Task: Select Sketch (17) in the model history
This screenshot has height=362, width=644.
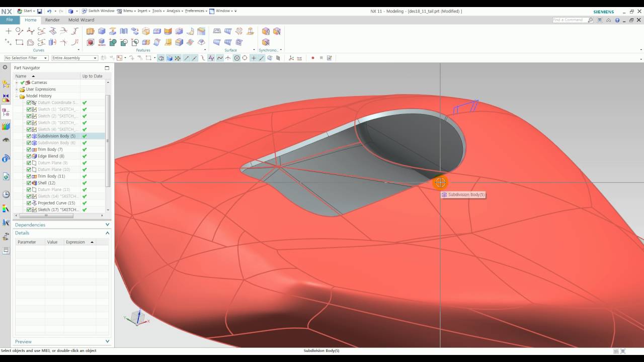Action: click(58, 210)
